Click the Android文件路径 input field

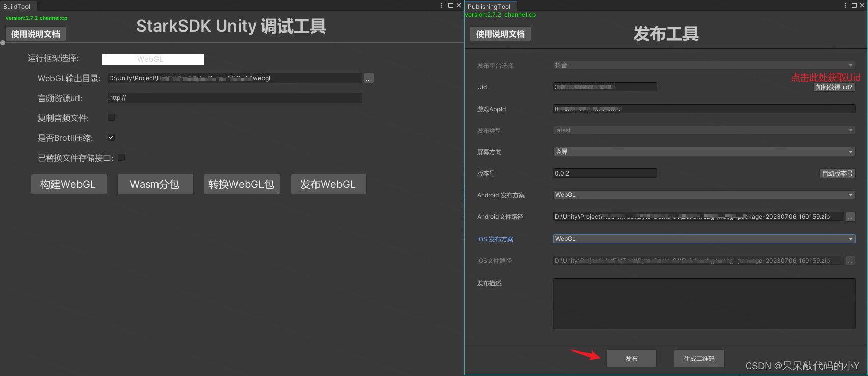(x=698, y=217)
